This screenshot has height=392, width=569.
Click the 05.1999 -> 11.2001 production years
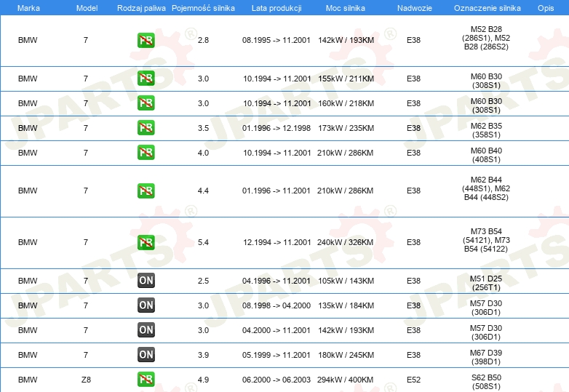(x=276, y=355)
